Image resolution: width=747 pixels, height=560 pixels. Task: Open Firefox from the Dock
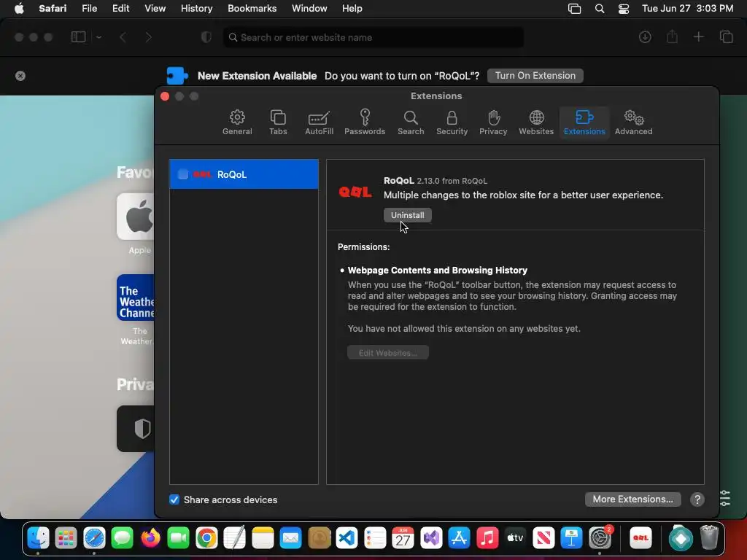150,538
